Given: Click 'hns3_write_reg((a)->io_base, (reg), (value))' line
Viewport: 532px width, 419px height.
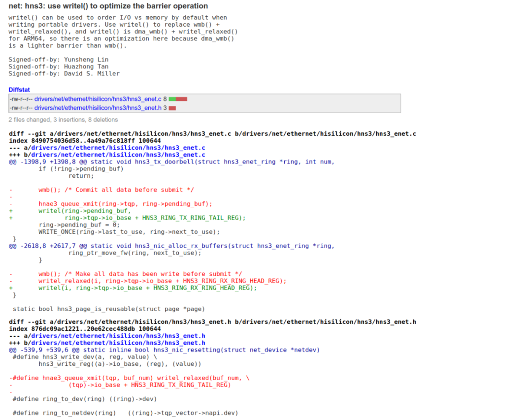Looking at the screenshot, I should [x=120, y=364].
